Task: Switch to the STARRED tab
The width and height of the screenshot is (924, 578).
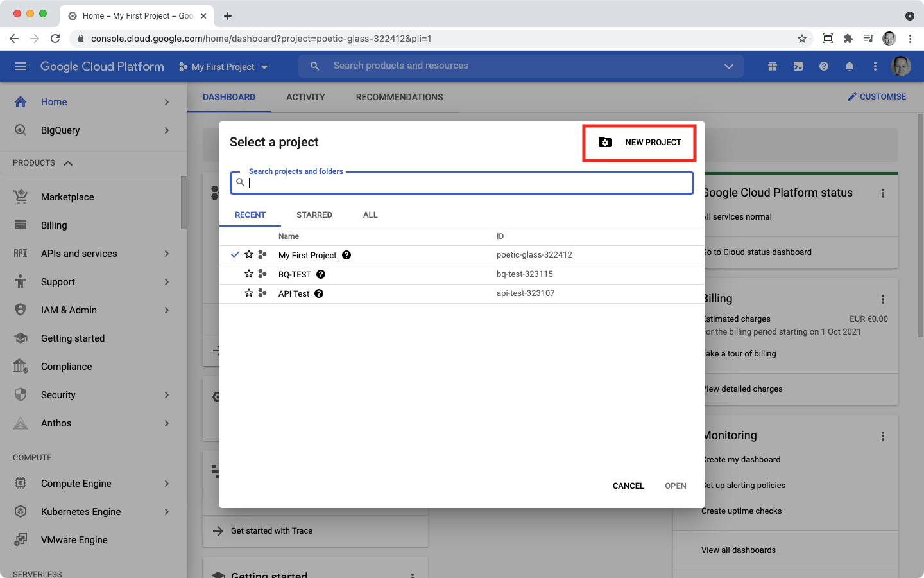Action: [x=314, y=215]
